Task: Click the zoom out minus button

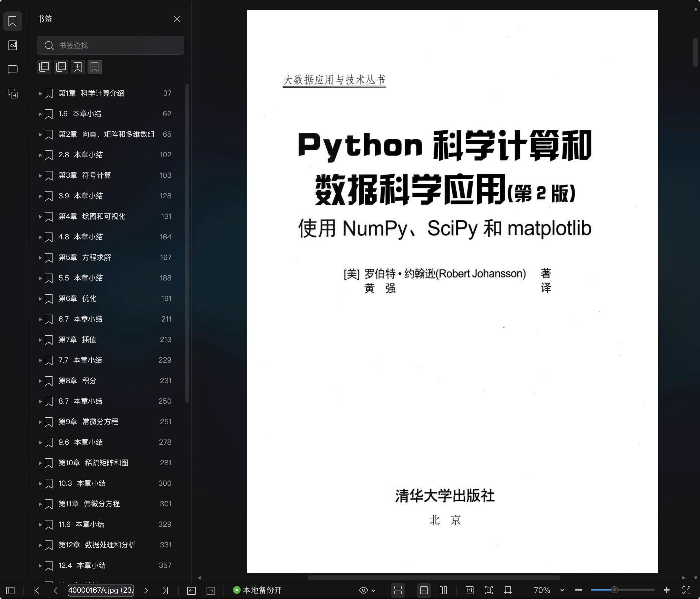Action: [x=578, y=591]
